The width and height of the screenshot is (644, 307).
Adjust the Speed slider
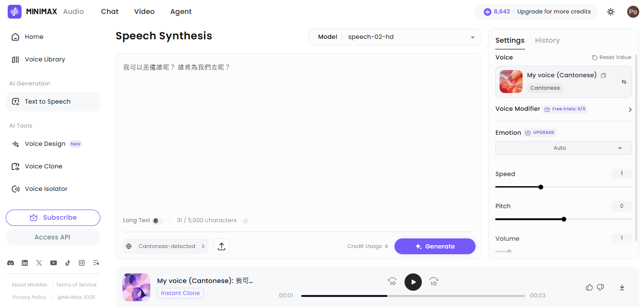pyautogui.click(x=541, y=187)
